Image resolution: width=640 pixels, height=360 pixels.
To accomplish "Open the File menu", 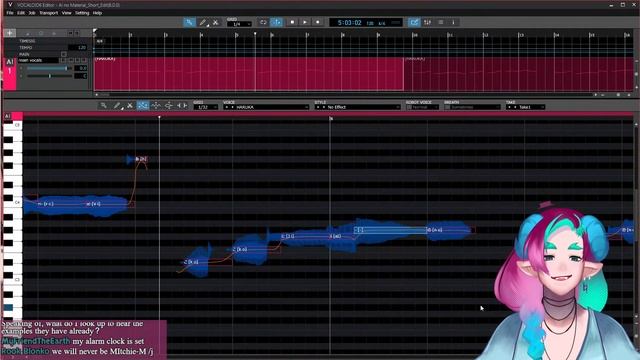I will 10,13.
